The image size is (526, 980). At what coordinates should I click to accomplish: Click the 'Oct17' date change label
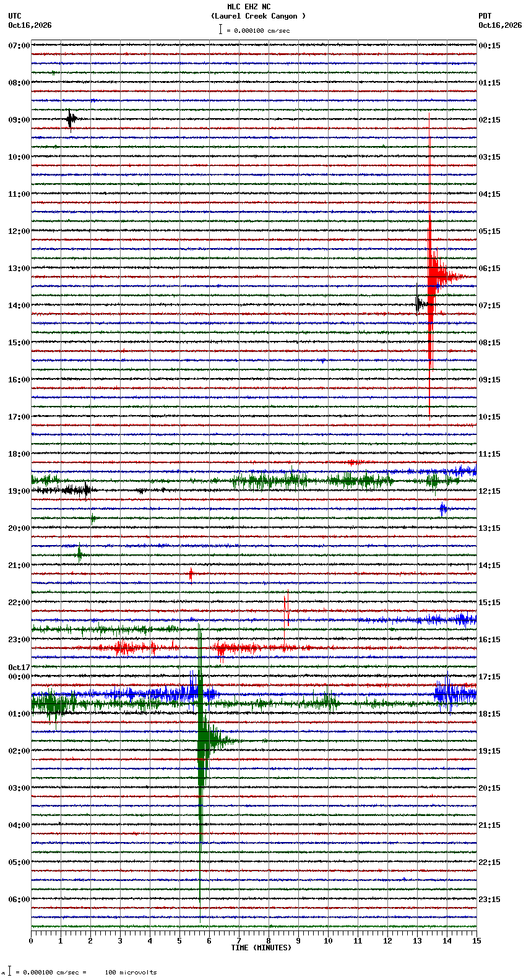19,668
